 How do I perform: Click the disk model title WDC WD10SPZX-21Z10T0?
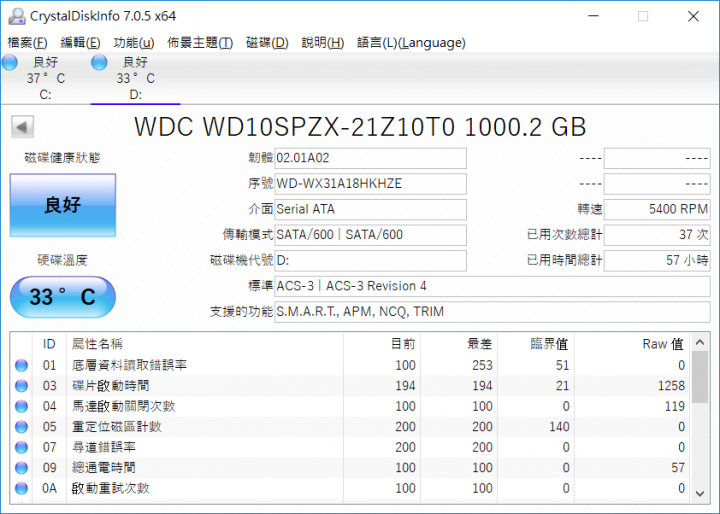coord(294,127)
